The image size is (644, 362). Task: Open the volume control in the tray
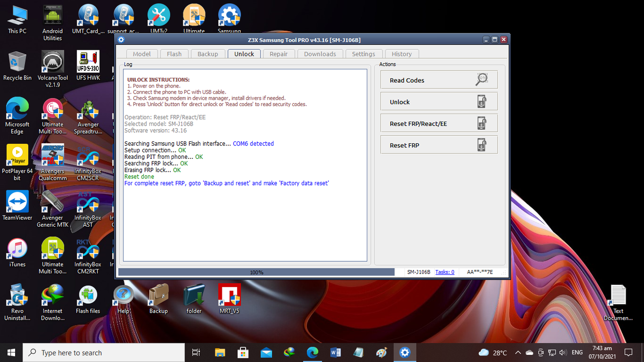click(562, 352)
